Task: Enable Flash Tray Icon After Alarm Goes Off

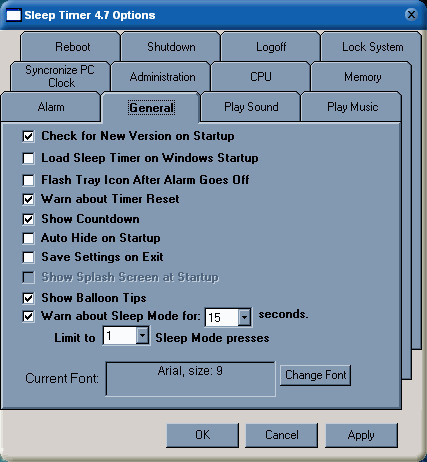Action: 28,180
